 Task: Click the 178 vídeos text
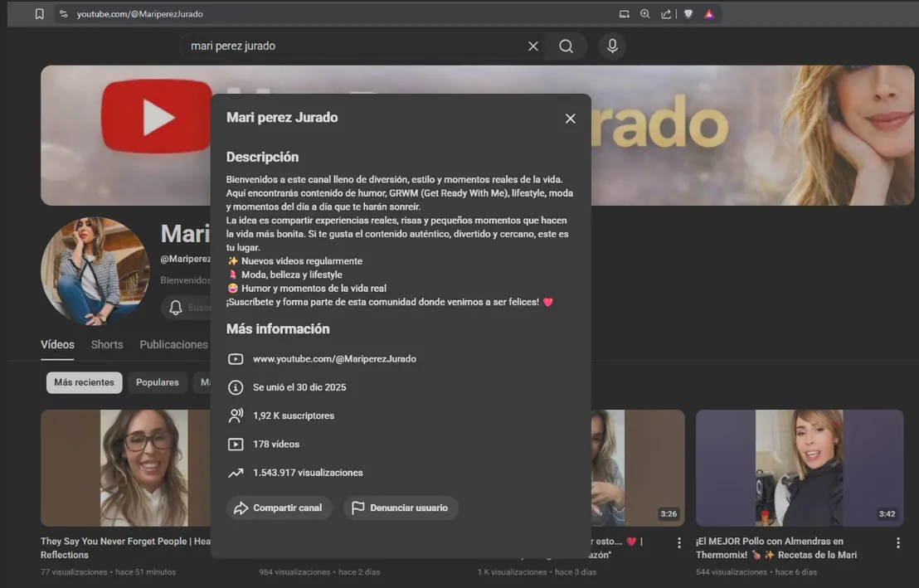coord(276,445)
